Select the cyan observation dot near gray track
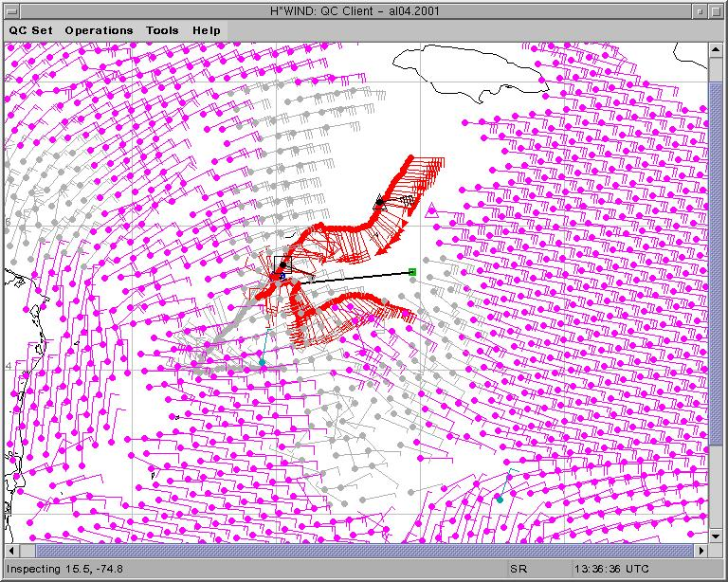The width and height of the screenshot is (728, 582). pyautogui.click(x=263, y=362)
